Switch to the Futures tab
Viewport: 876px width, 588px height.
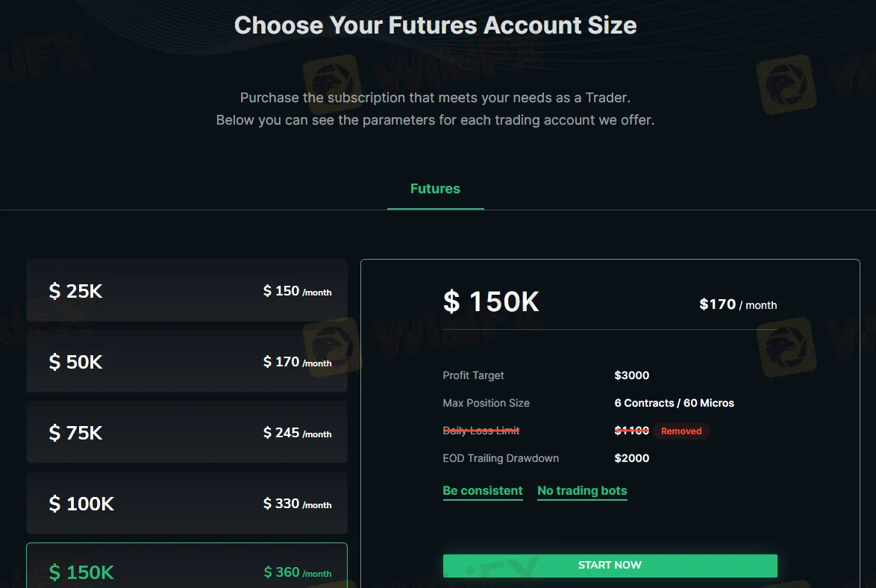click(435, 189)
